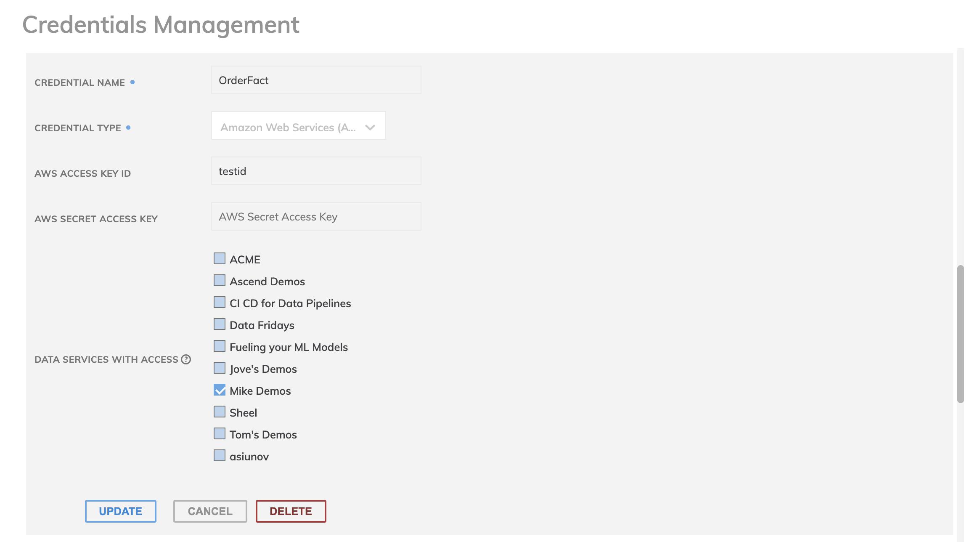Click the Credential Type dropdown chevron

(370, 127)
